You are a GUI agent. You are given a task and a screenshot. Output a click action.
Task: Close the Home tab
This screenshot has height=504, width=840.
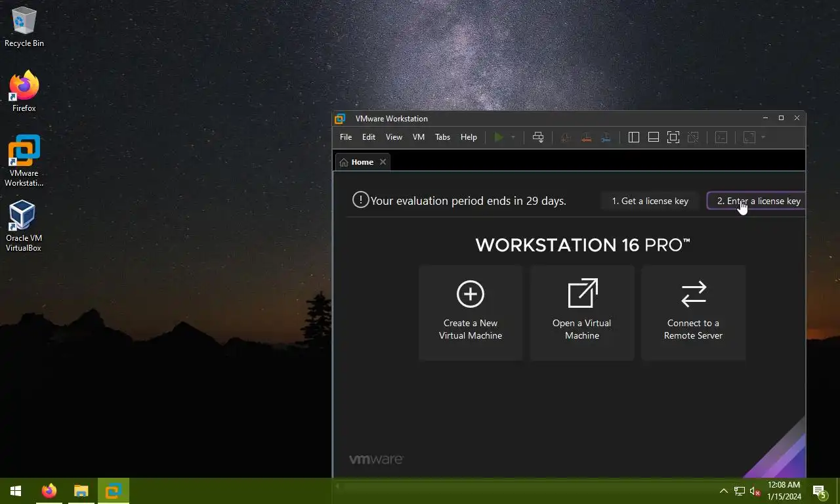click(x=383, y=162)
